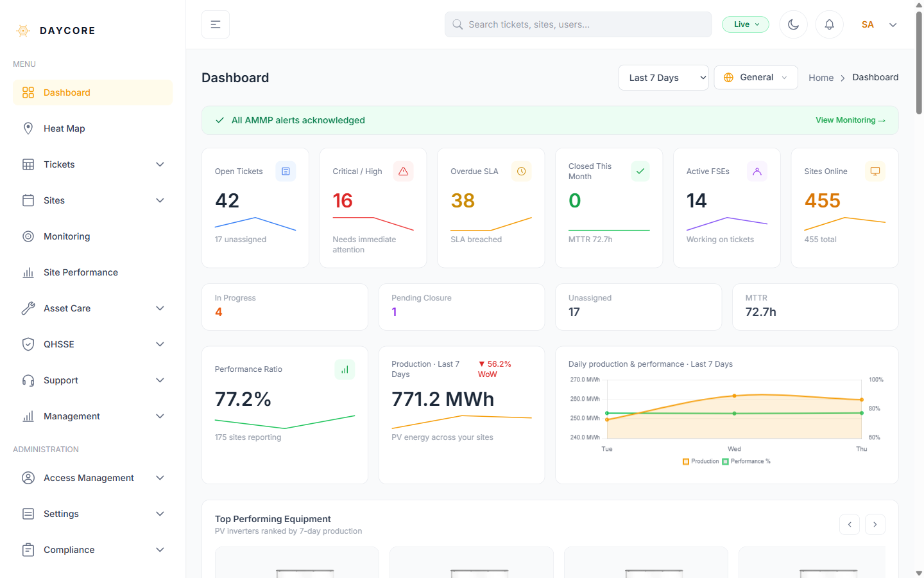Click the Site Performance bar chart icon

[x=28, y=272]
